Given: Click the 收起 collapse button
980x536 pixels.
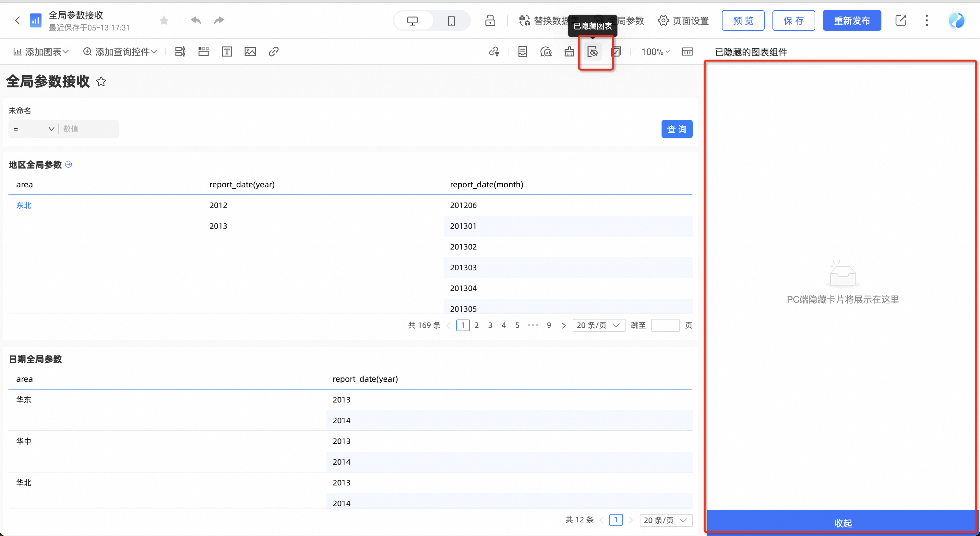Looking at the screenshot, I should [843, 523].
